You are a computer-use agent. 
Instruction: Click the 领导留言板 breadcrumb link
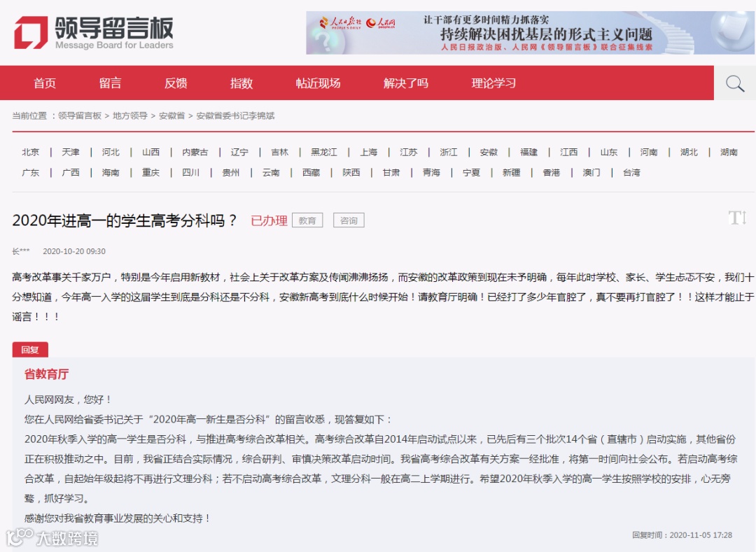(x=80, y=115)
